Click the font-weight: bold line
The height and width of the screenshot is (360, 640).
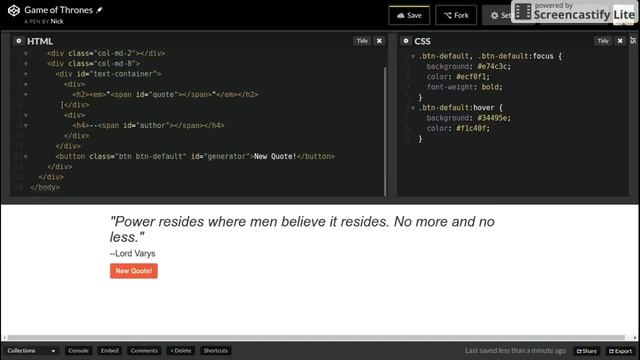(x=464, y=87)
